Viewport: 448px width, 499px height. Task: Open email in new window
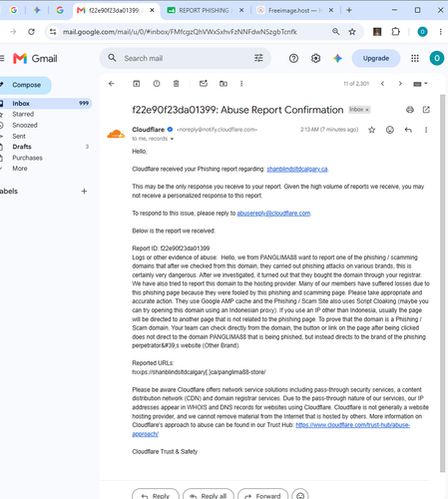426,110
